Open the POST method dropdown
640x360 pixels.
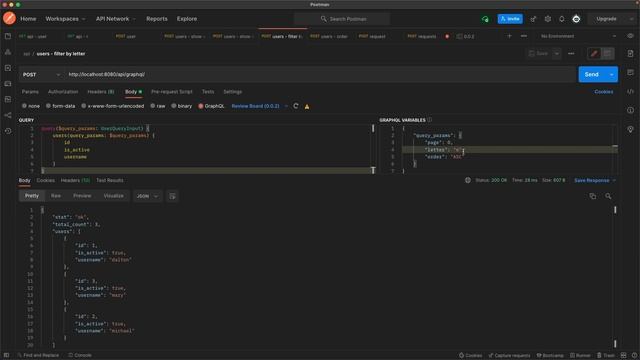[41, 75]
